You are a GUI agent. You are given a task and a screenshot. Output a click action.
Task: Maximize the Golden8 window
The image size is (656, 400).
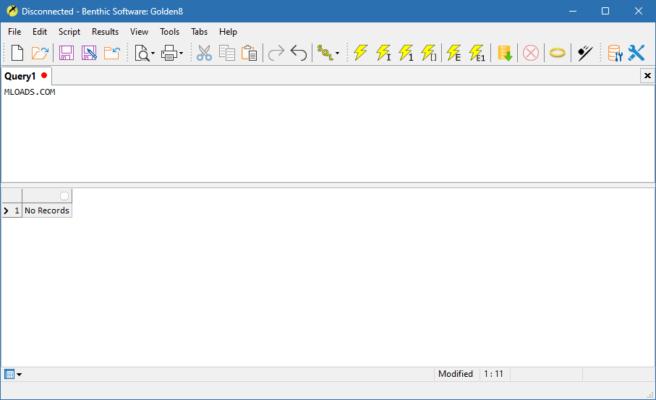click(x=605, y=11)
